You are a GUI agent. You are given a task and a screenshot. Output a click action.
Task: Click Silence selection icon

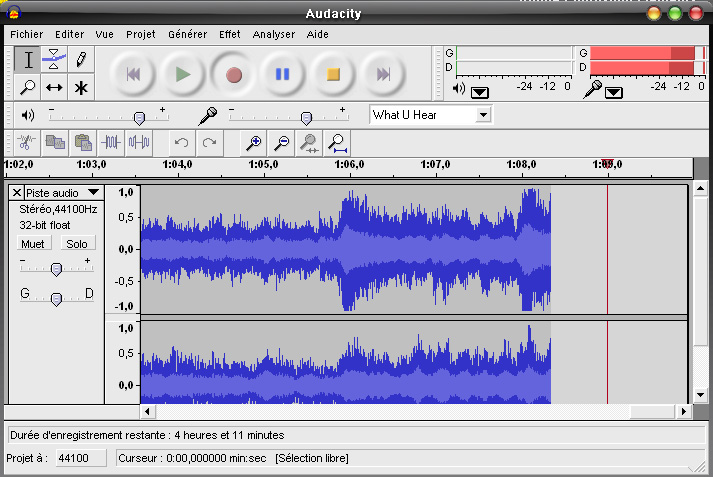(139, 143)
